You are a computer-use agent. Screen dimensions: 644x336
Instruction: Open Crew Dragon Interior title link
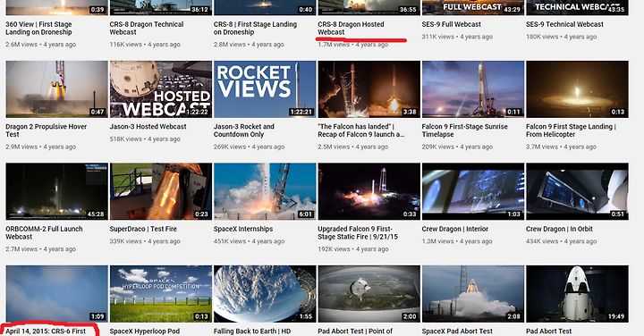(x=455, y=229)
